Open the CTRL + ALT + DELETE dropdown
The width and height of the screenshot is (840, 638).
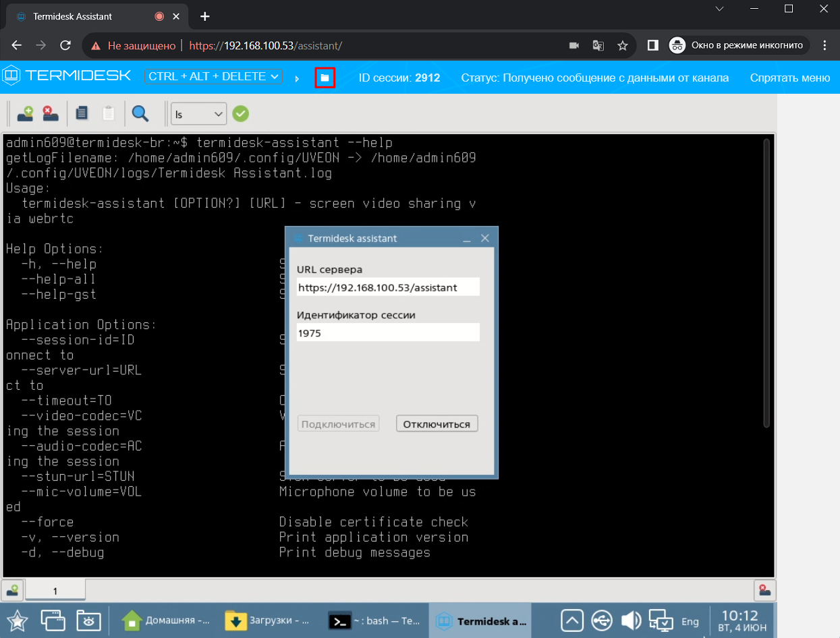point(213,77)
